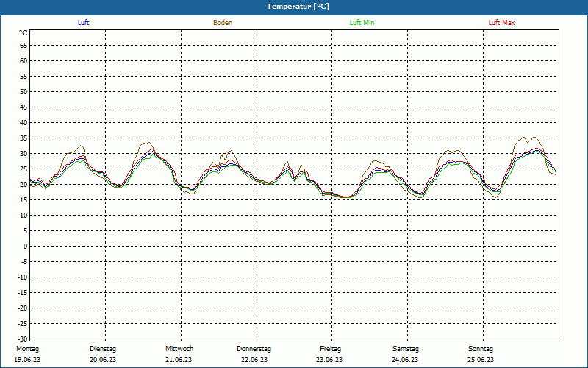
Task: Click the Sonntag day label
Action: click(481, 349)
